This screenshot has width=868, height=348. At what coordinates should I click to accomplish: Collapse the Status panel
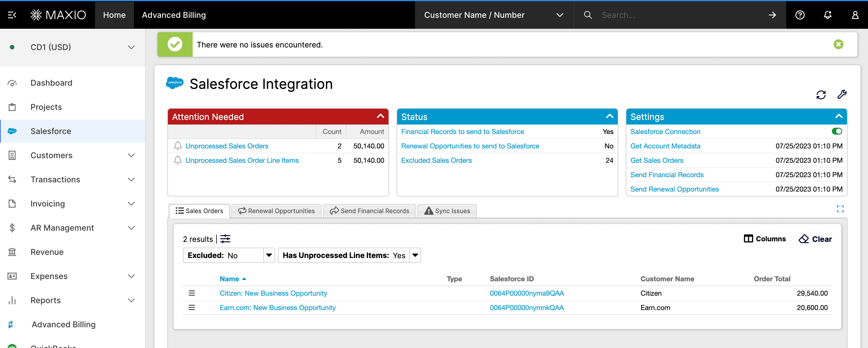coord(610,116)
